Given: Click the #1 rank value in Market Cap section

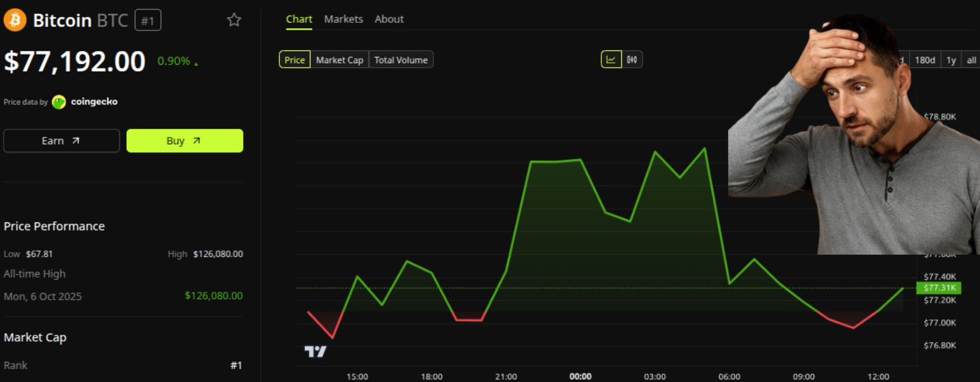Looking at the screenshot, I should (236, 365).
